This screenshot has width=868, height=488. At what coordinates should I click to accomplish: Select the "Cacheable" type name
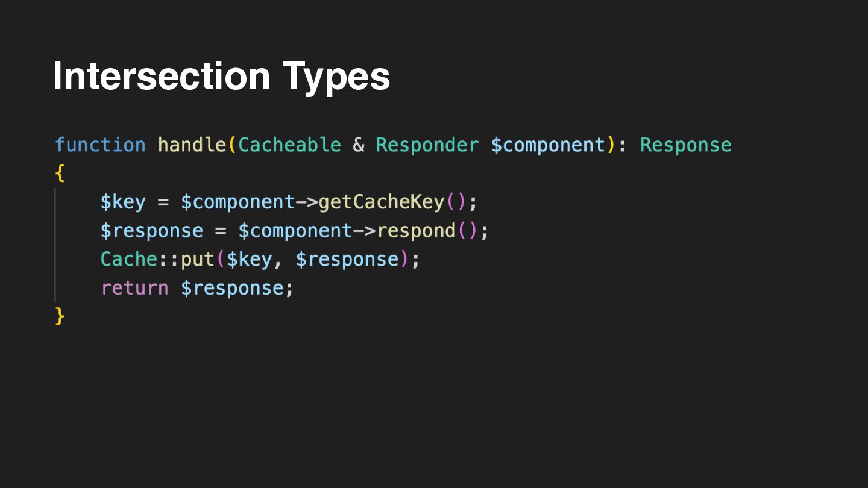point(290,145)
